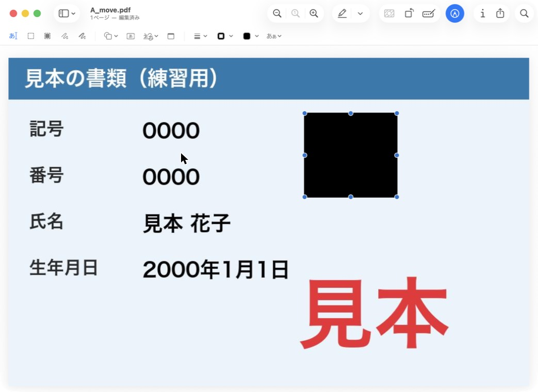Open the form filling tool
This screenshot has width=538, height=392.
pyautogui.click(x=429, y=13)
